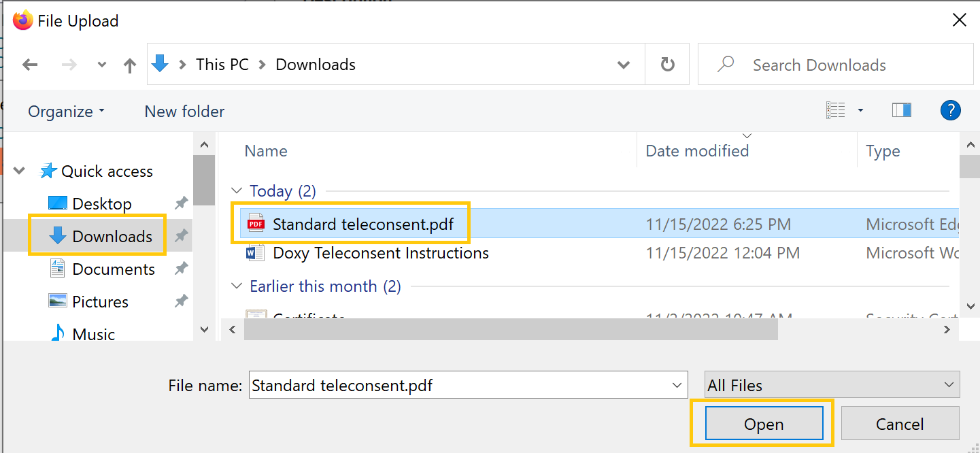
Task: Click the Cancel button
Action: tap(899, 424)
